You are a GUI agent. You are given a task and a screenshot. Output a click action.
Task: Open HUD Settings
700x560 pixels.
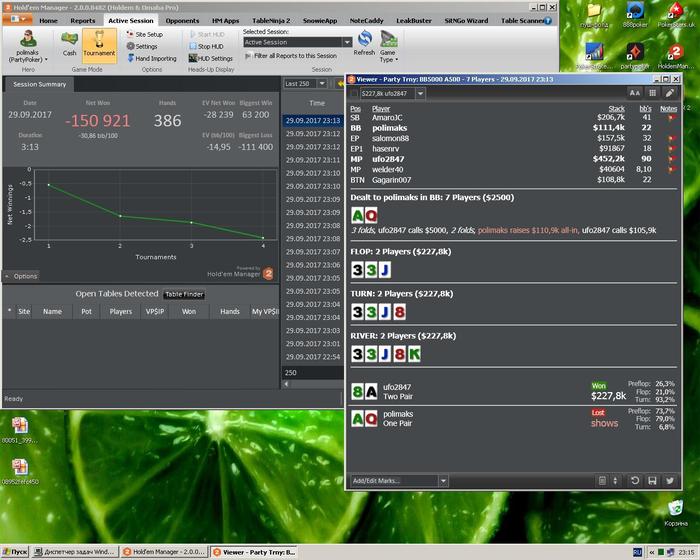pos(211,59)
